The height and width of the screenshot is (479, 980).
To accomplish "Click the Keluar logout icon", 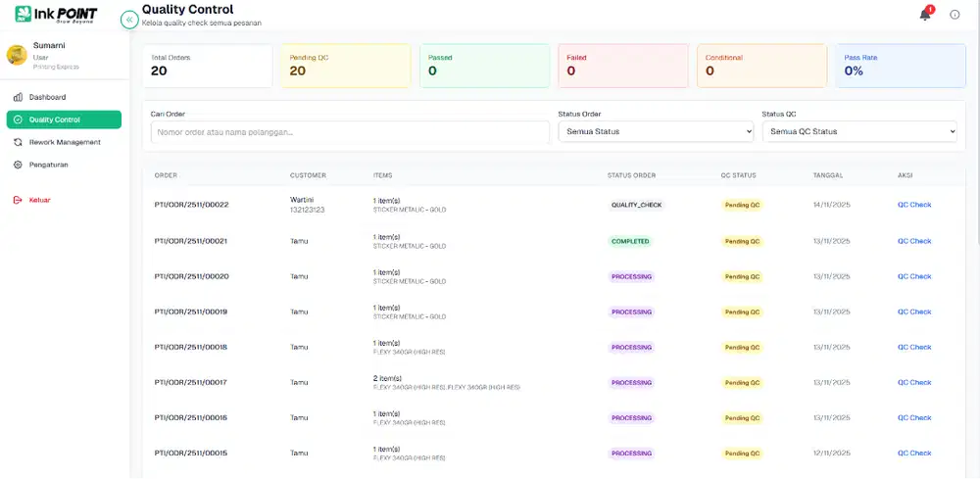I will tap(18, 200).
